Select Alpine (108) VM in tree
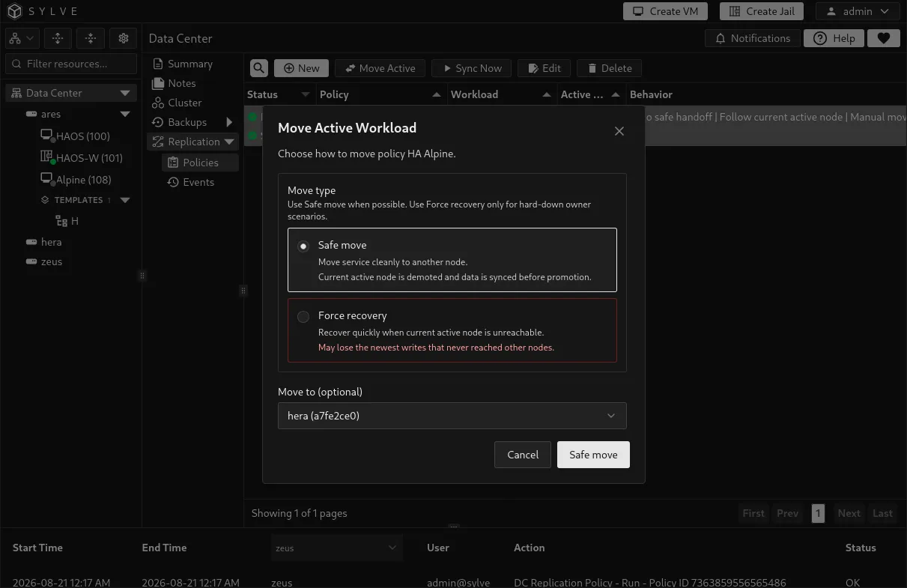The width and height of the screenshot is (907, 588). click(x=76, y=180)
